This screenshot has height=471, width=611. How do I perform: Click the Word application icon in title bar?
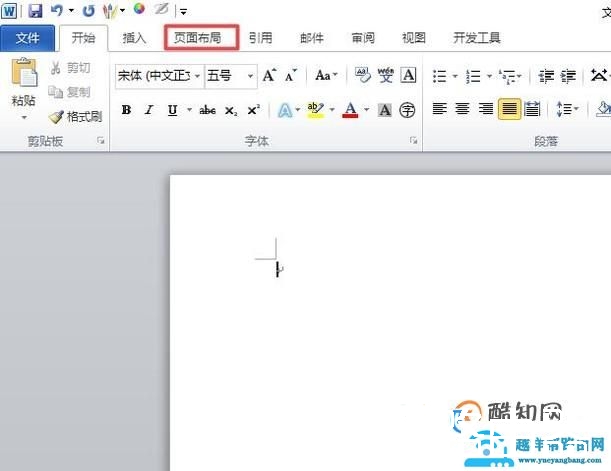click(x=9, y=11)
